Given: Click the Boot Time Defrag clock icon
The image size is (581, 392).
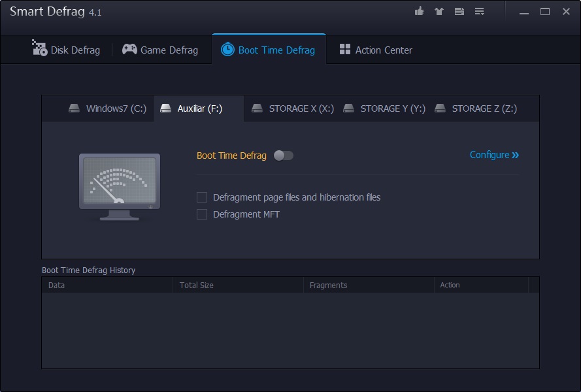Looking at the screenshot, I should point(227,50).
